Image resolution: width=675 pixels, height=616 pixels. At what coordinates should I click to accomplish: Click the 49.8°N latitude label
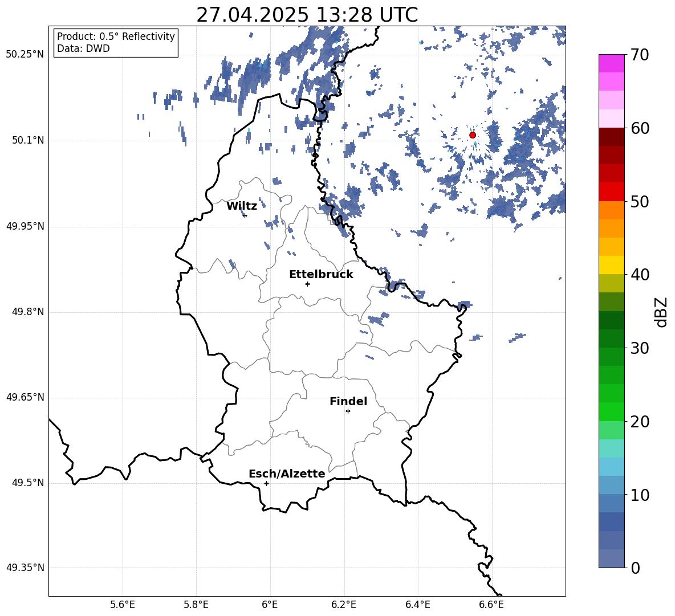(x=28, y=312)
